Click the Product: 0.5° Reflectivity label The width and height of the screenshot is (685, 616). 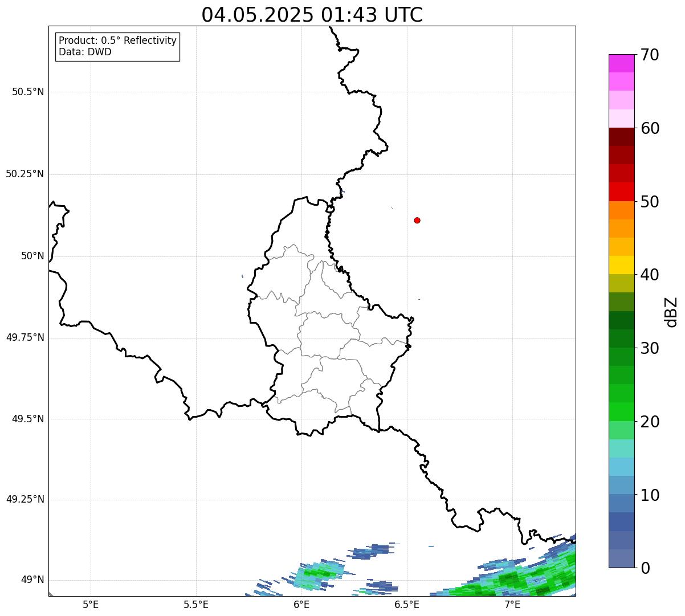click(x=117, y=40)
